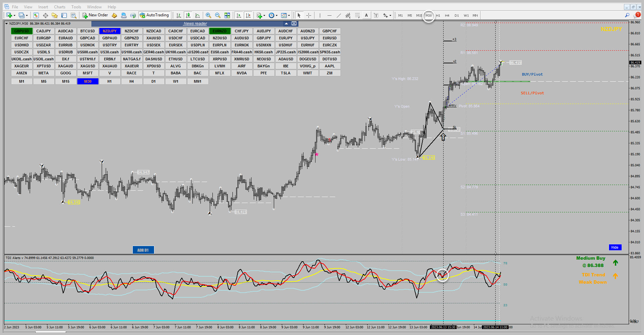Select the crosshair cursor tool
Image resolution: width=644 pixels, height=335 pixels.
(309, 15)
